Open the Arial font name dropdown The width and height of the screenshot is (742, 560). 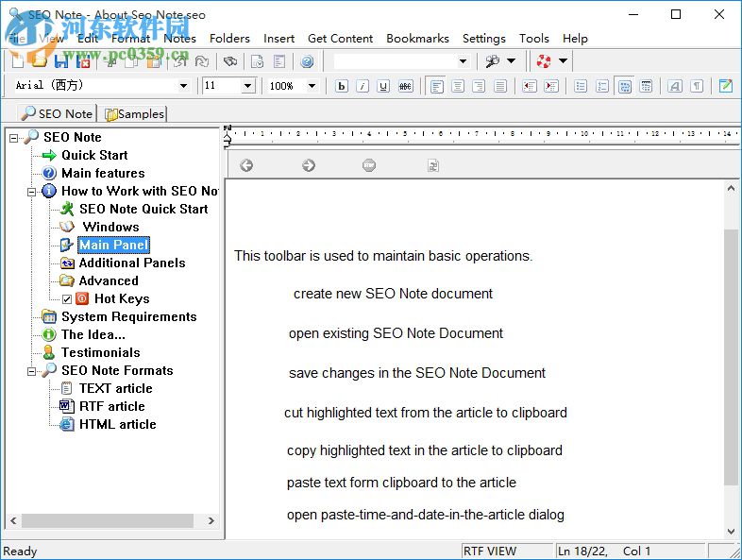(183, 86)
